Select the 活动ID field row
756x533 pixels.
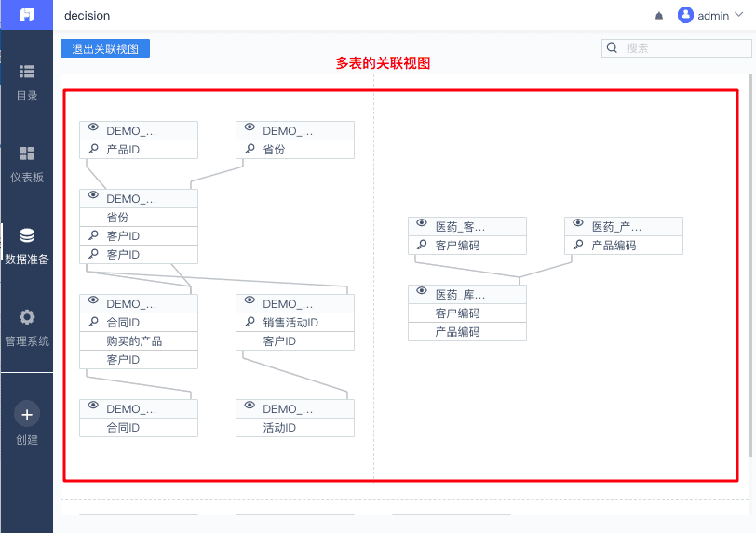295,428
